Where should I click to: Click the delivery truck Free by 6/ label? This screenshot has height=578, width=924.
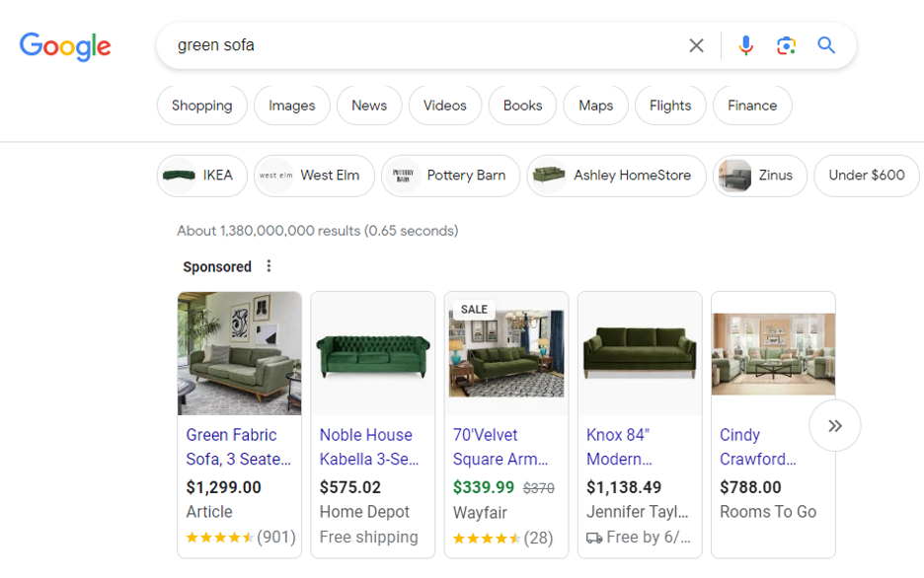638,538
